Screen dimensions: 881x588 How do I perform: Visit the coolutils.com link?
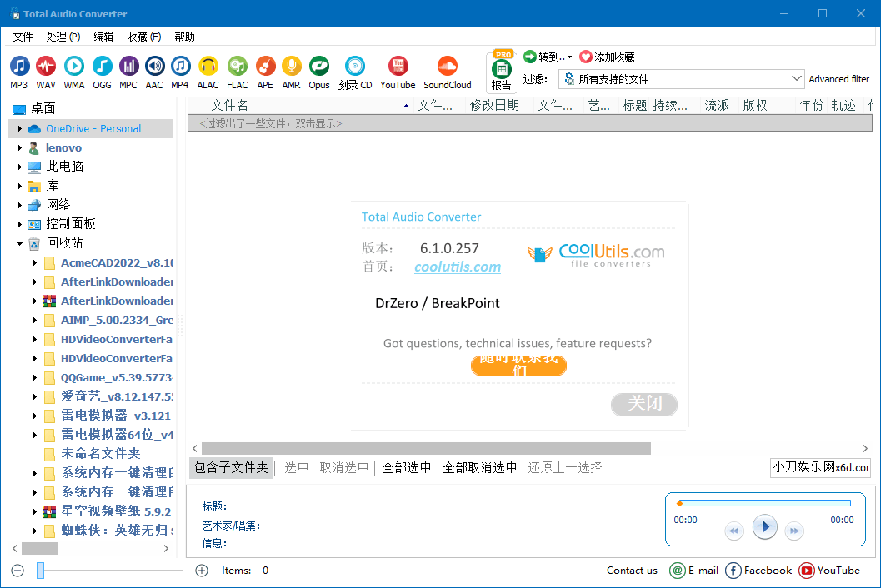[457, 267]
